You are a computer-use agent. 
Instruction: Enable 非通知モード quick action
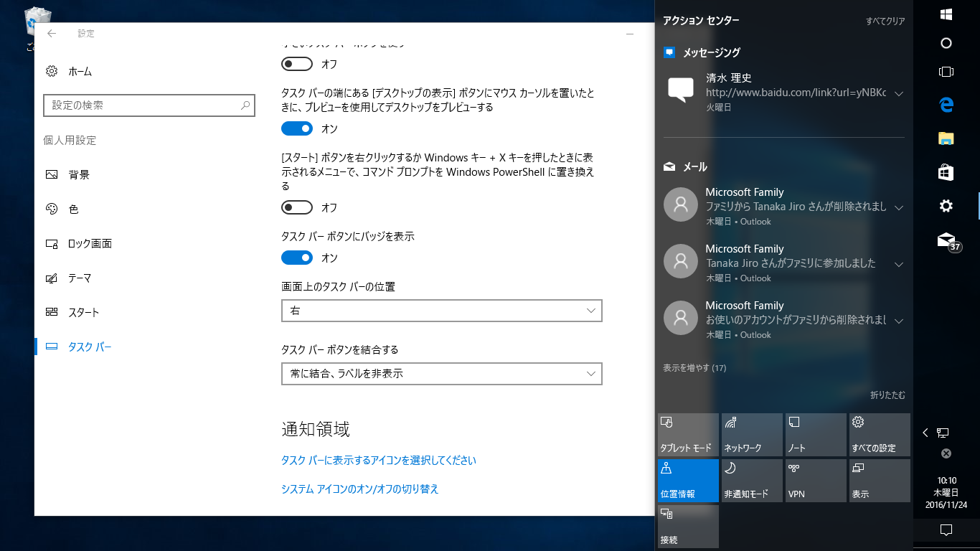coord(751,479)
